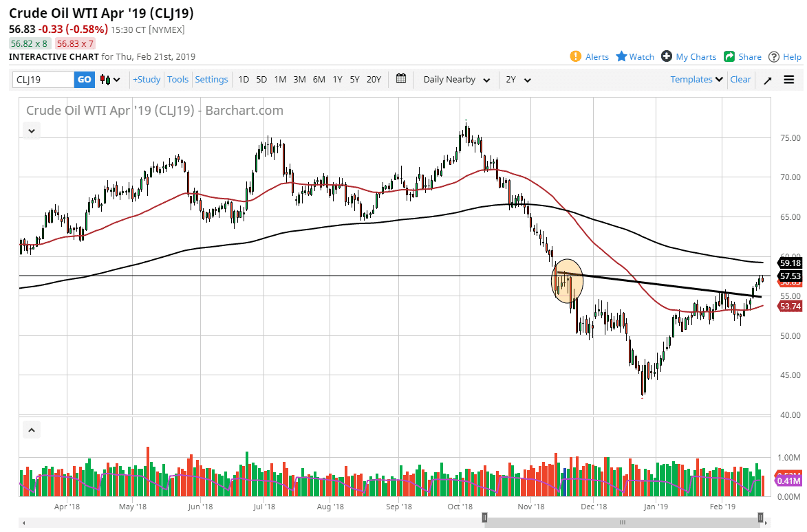The image size is (807, 532).
Task: Open the calendar date picker icon
Action: click(401, 80)
